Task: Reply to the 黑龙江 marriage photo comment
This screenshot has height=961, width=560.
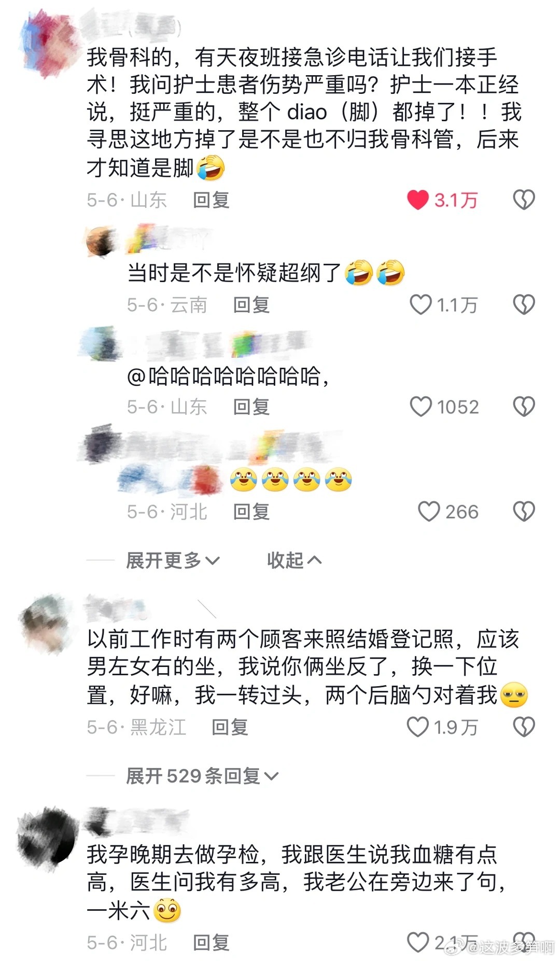Action: click(x=230, y=727)
